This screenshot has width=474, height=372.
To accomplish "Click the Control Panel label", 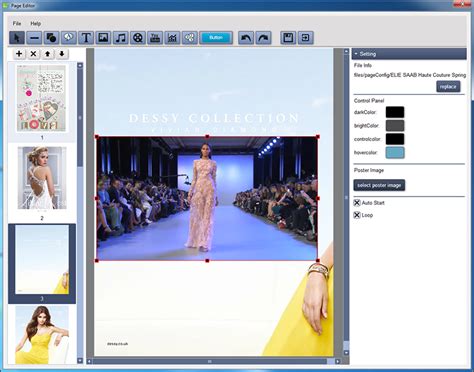I will 369,100.
